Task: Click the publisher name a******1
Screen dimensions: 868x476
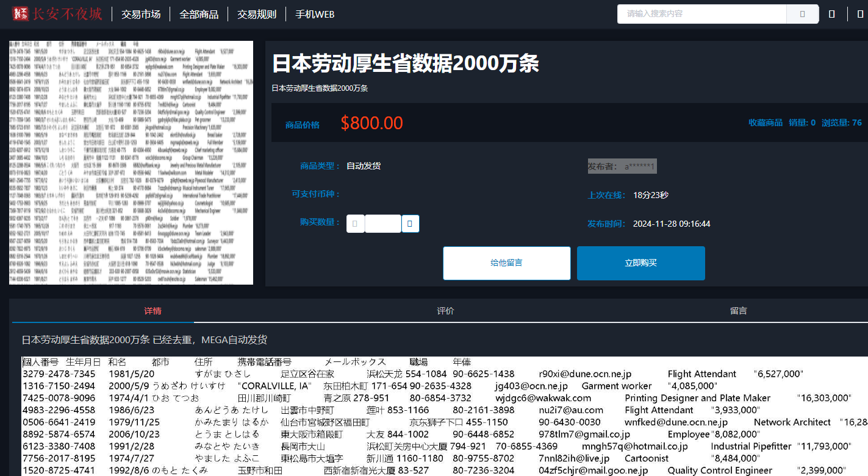Action: (639, 166)
